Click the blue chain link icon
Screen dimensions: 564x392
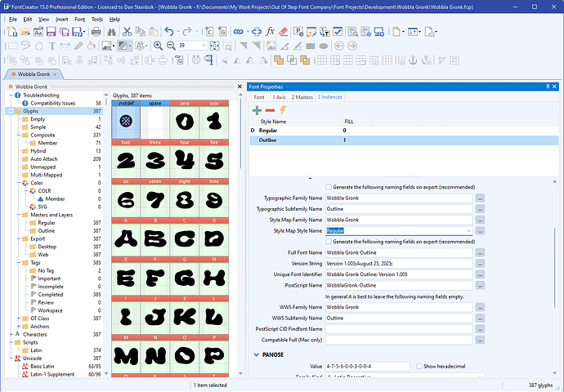(x=238, y=32)
